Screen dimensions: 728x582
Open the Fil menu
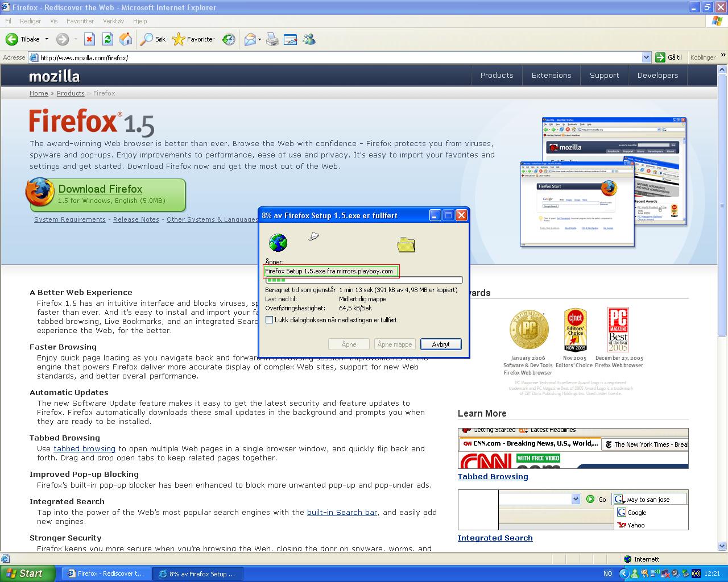[8, 21]
